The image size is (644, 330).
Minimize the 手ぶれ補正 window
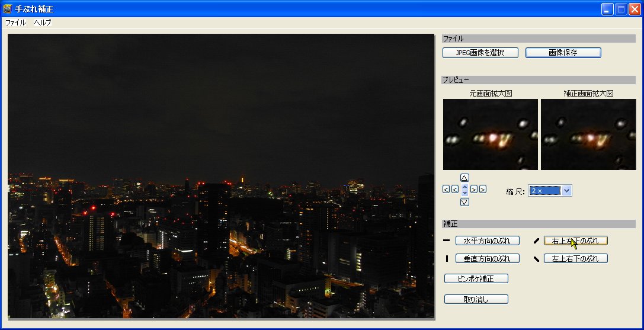point(607,9)
